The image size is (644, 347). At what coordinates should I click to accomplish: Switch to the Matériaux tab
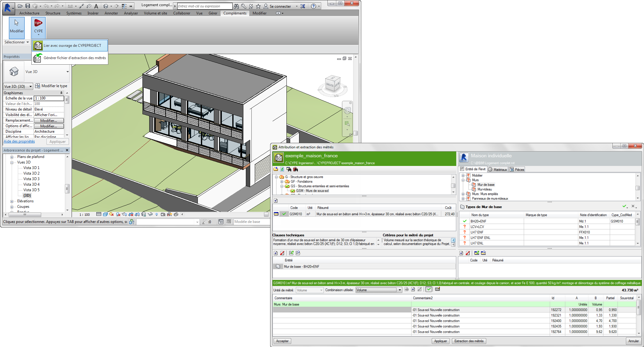point(498,170)
